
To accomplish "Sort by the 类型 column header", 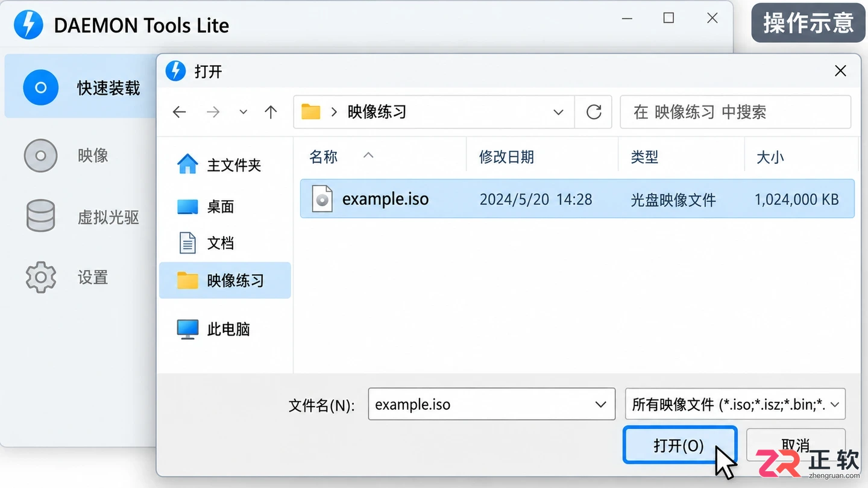I will 644,157.
